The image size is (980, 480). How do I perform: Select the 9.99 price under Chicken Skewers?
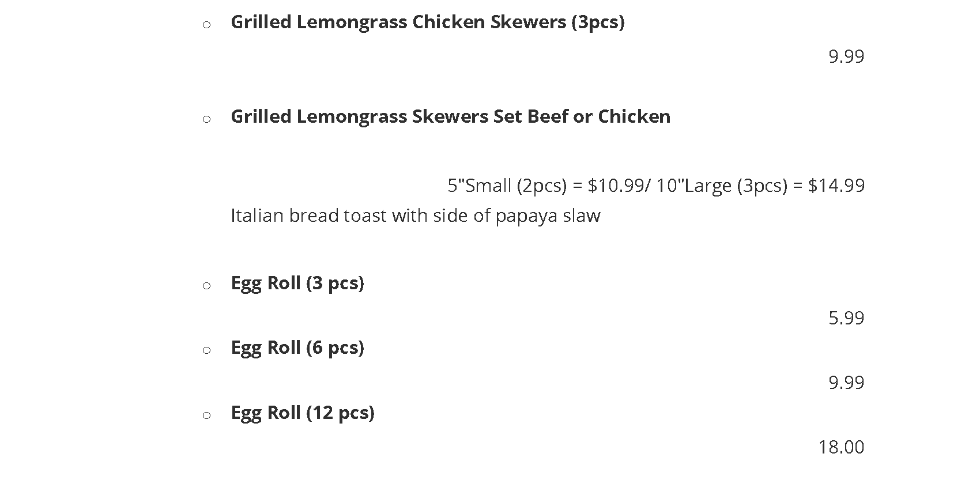[846, 56]
